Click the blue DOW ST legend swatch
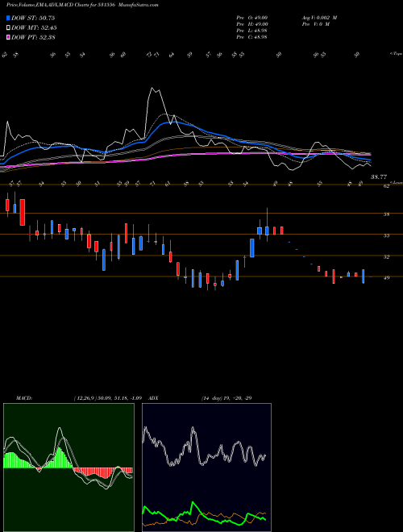 tap(8, 18)
